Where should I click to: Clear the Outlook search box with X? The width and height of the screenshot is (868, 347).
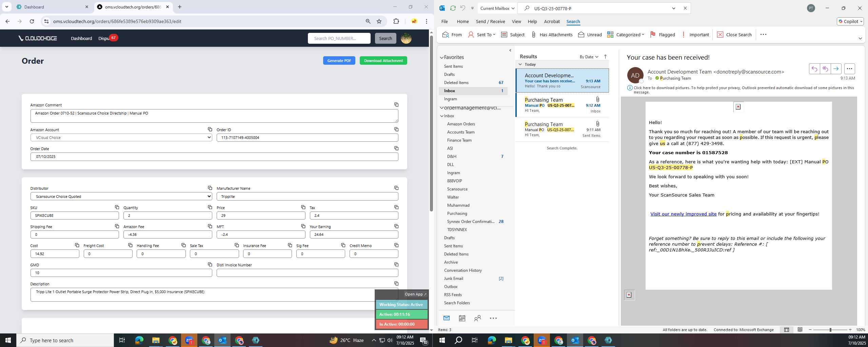[685, 8]
